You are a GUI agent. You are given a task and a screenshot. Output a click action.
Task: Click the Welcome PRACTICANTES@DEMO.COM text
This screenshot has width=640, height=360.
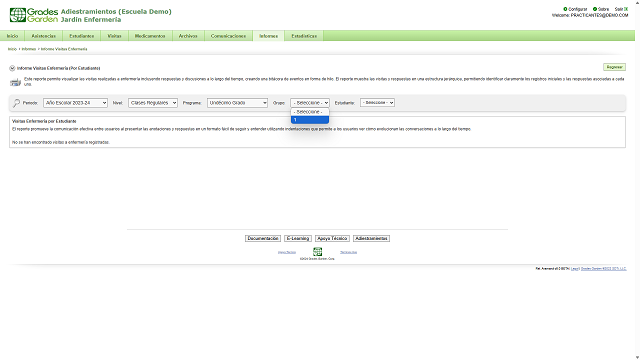click(590, 15)
